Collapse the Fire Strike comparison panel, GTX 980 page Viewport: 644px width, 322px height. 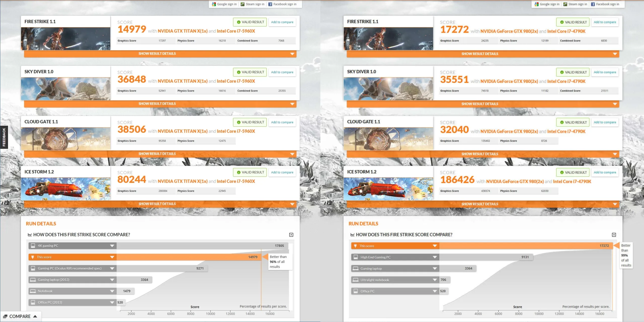(614, 235)
